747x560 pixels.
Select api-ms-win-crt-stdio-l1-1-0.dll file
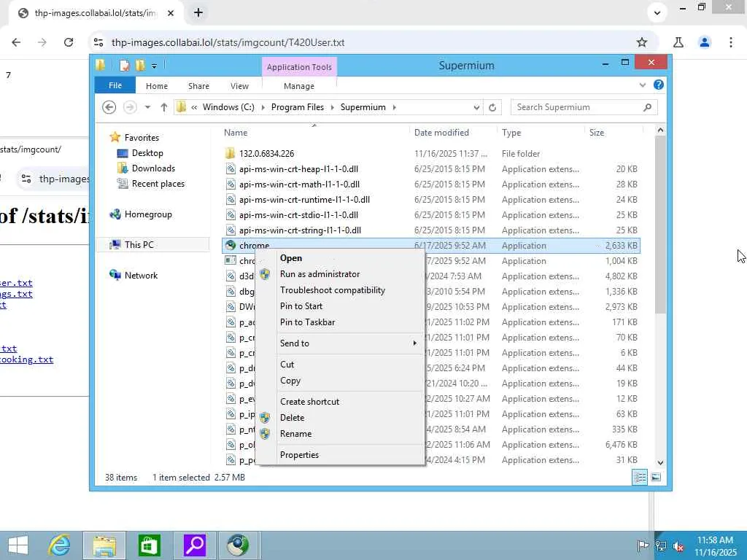298,215
